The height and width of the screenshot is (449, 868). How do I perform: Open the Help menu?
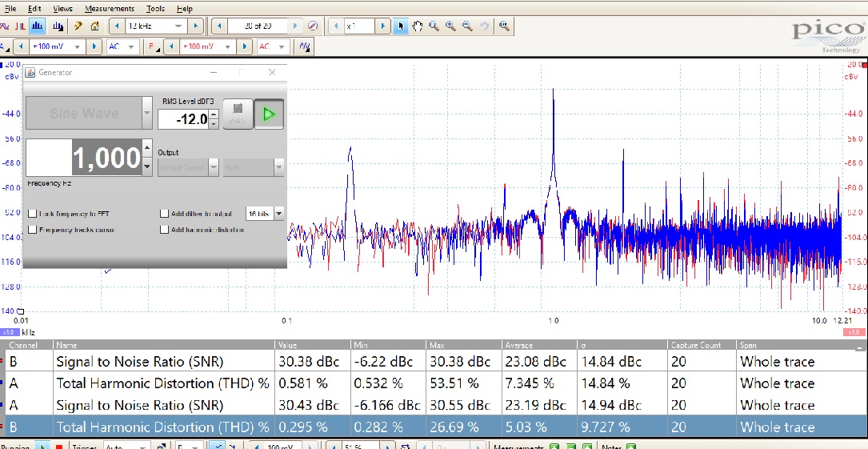tap(184, 8)
